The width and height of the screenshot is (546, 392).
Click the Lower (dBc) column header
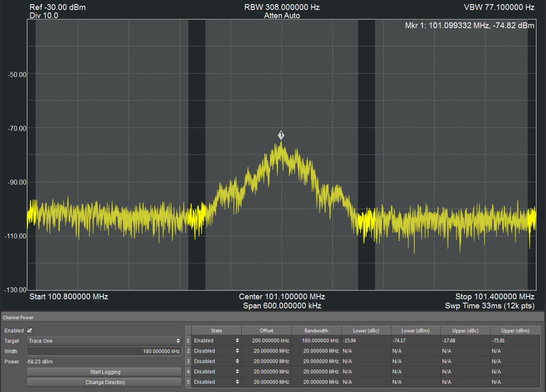366,330
